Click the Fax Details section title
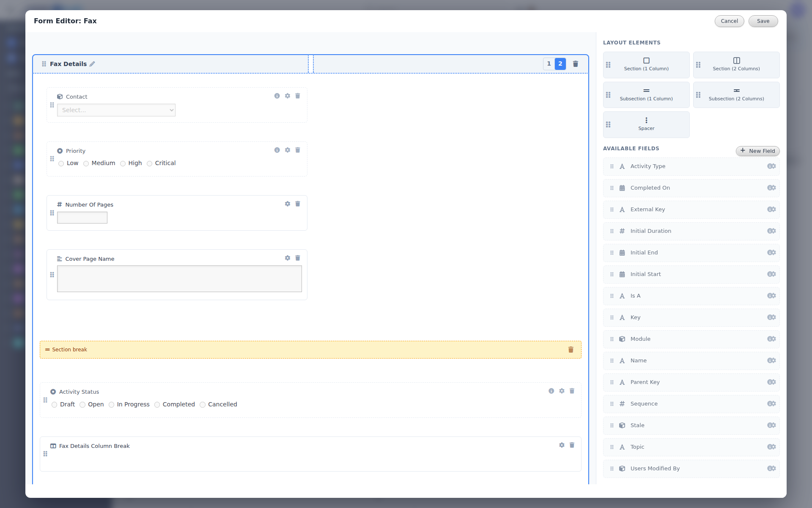The height and width of the screenshot is (508, 812). coord(68,64)
